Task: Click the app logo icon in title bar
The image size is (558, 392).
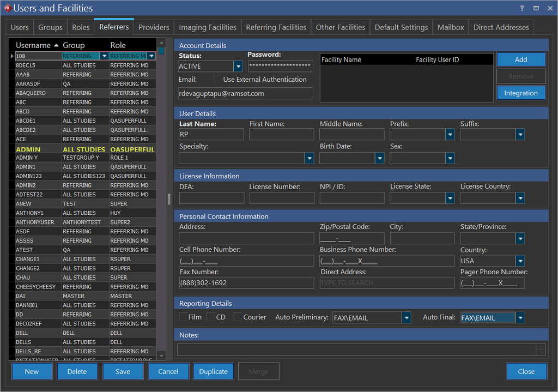Action: click(7, 8)
